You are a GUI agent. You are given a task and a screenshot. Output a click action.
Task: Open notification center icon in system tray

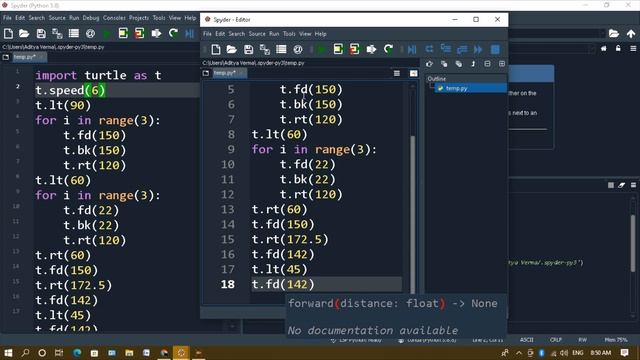coord(624,353)
